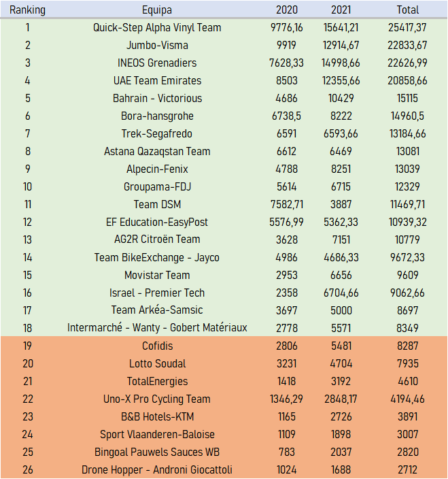Click the Lotto Soudal total 7935
The width and height of the screenshot is (448, 479).
[x=408, y=364]
